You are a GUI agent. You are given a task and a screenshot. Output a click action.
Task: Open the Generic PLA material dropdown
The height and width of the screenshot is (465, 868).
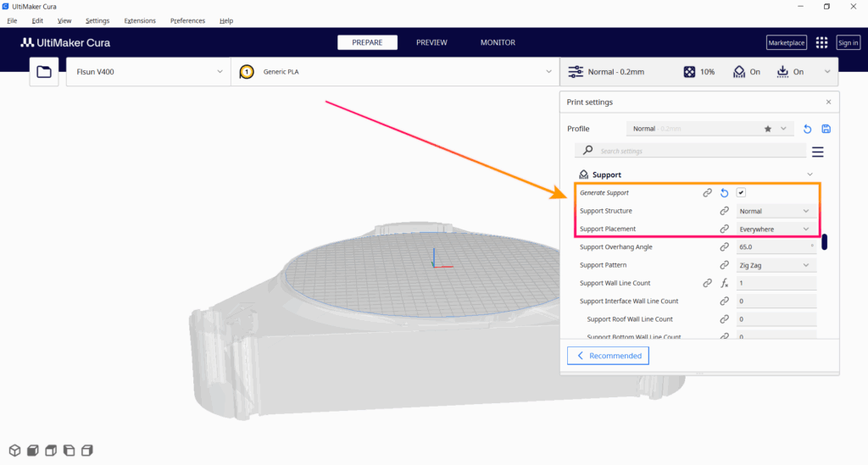click(x=395, y=72)
